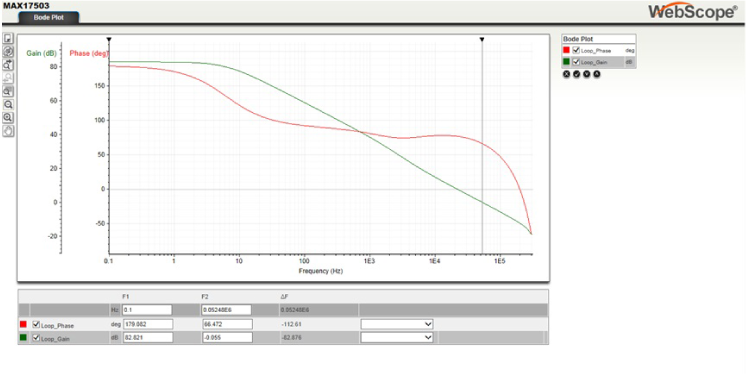Click the ΔF value -82.876
749x374 pixels.
[291, 338]
